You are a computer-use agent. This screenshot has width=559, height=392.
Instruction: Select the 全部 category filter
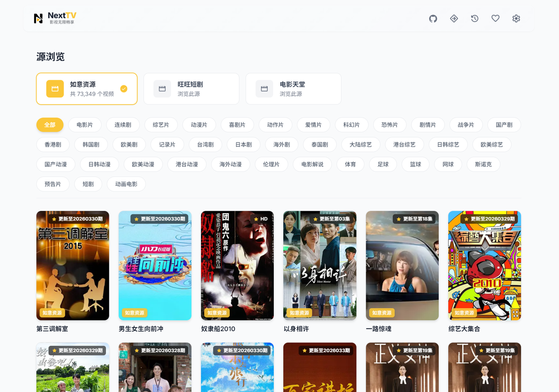click(x=50, y=125)
